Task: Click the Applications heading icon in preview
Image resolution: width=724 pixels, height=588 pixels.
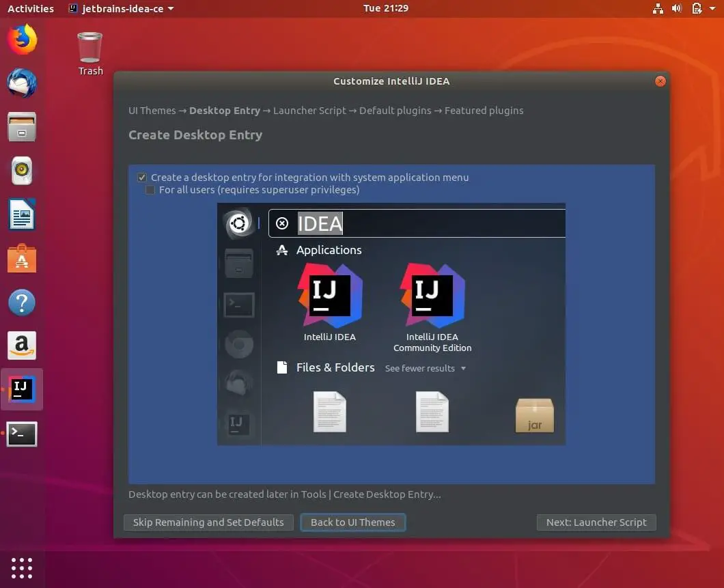Action: [x=281, y=250]
